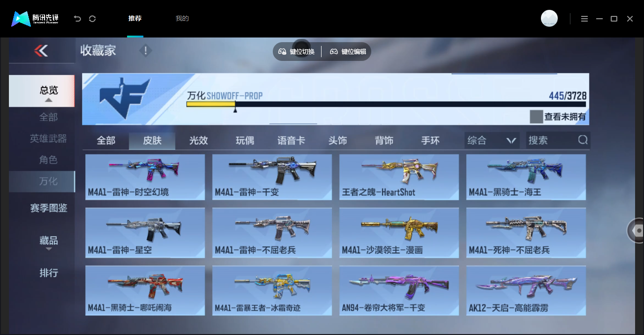The height and width of the screenshot is (335, 644).
Task: Open the M4A1-雷神-时空幻境 skin card
Action: [x=145, y=177]
